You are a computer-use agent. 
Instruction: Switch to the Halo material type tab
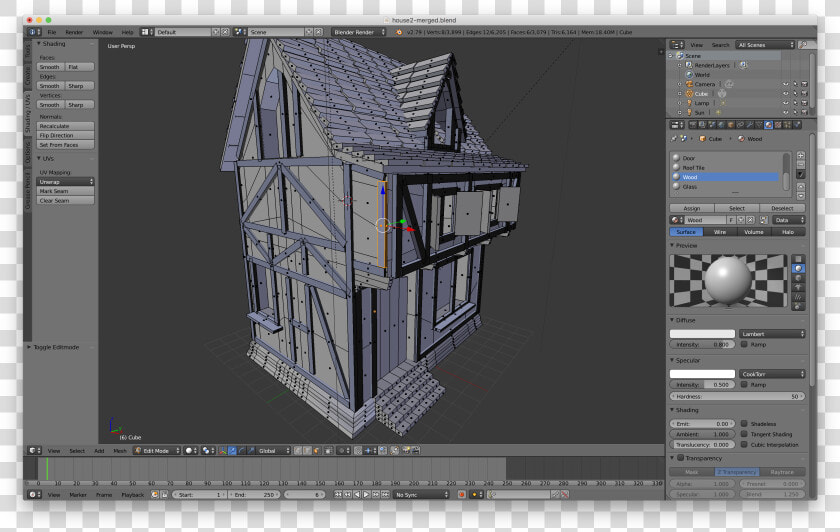[x=788, y=231]
